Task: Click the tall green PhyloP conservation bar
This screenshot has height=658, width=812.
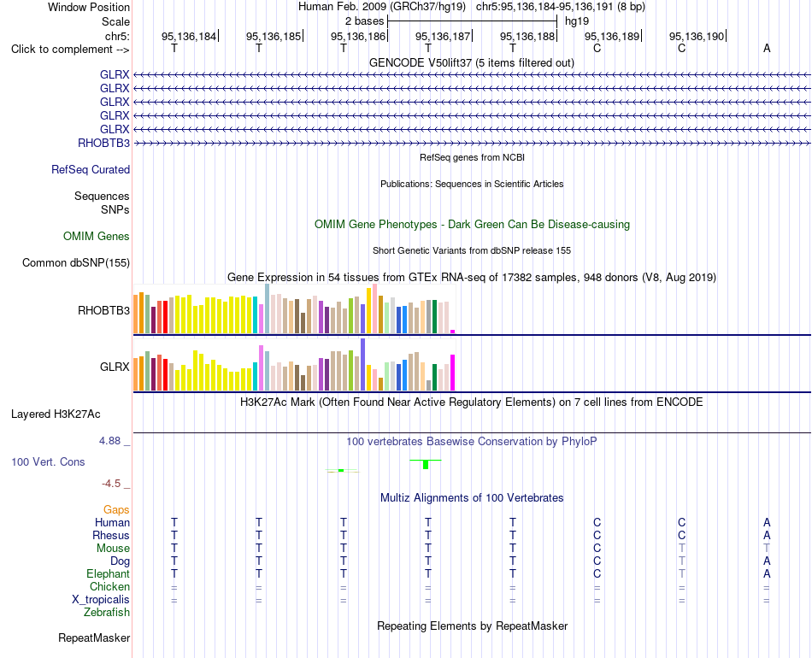Action: [426, 464]
